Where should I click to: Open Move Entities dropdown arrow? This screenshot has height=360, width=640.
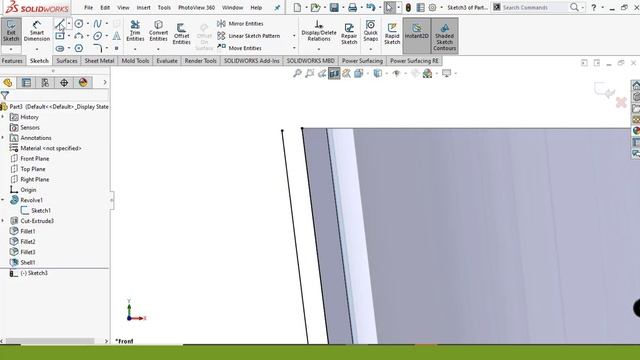[294, 48]
